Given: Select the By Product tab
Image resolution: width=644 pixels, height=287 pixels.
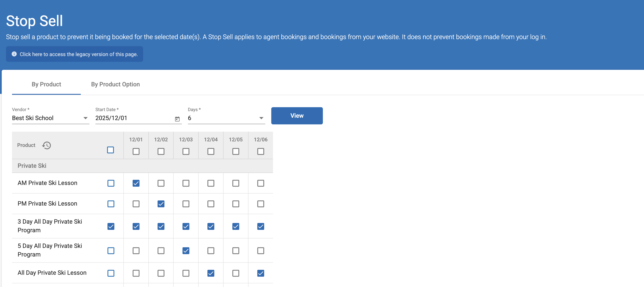Looking at the screenshot, I should pos(46,84).
